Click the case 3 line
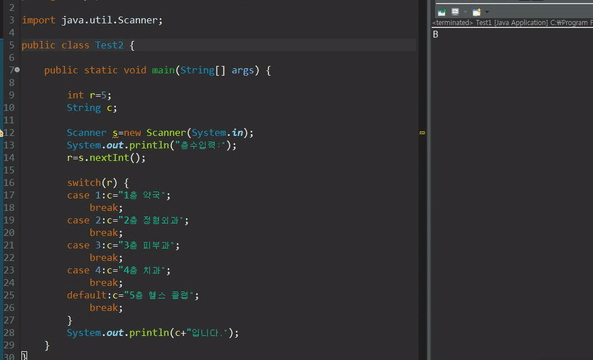Image resolution: width=593 pixels, height=360 pixels. (x=123, y=245)
